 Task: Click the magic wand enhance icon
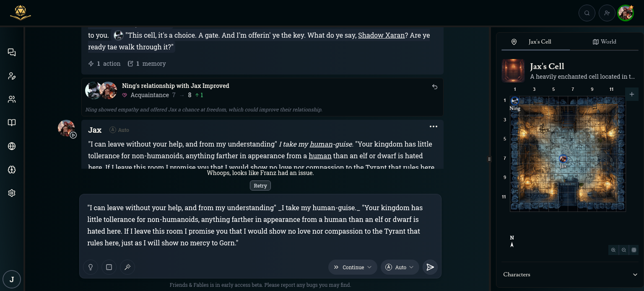pos(127,267)
